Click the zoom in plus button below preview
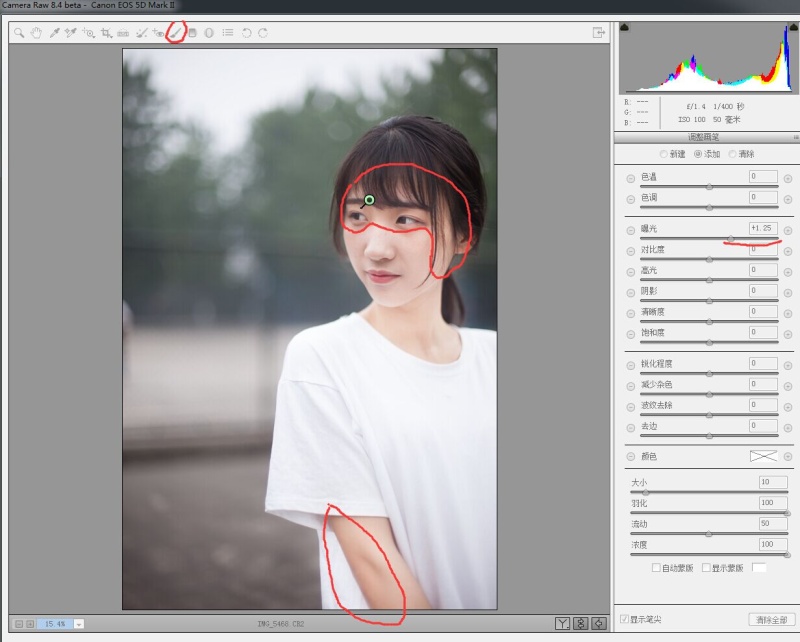800x642 pixels. 30,624
